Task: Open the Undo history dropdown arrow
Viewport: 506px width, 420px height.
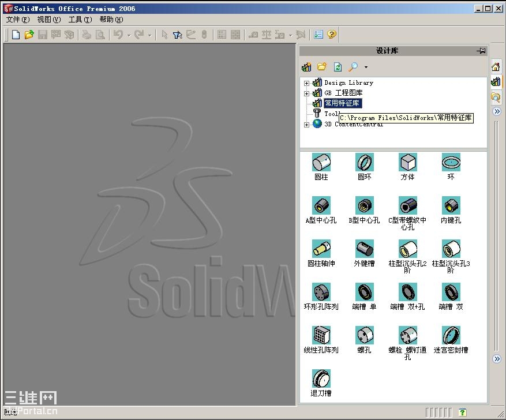Action: click(129, 35)
